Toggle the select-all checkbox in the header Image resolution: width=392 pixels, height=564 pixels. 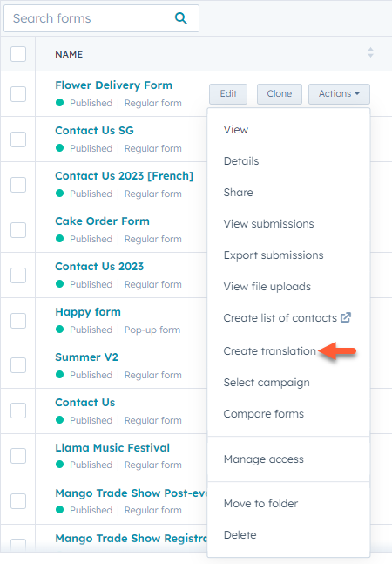pos(18,54)
